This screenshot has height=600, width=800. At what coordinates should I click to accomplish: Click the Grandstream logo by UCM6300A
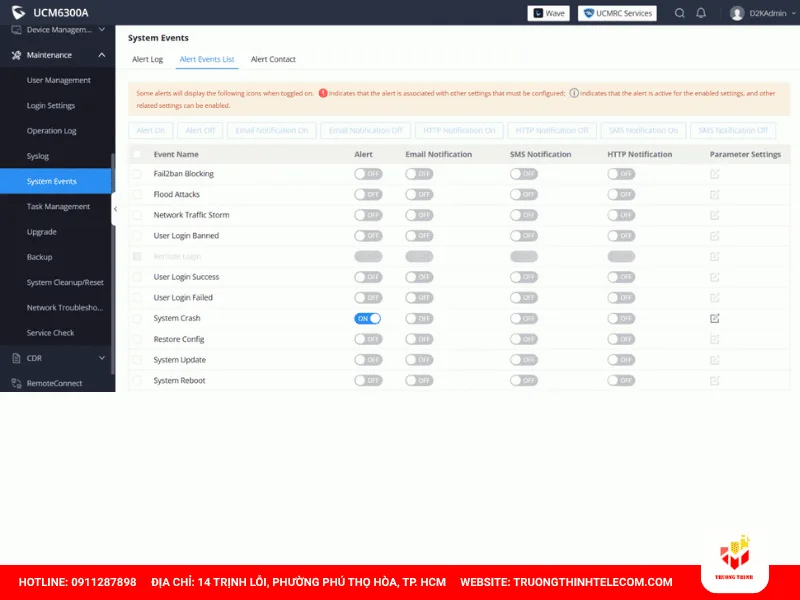pos(18,13)
